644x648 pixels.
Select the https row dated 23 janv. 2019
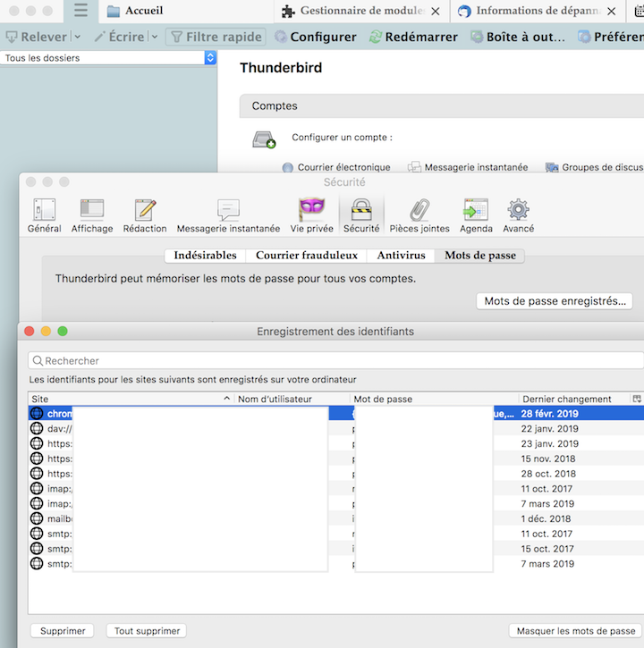pos(335,443)
